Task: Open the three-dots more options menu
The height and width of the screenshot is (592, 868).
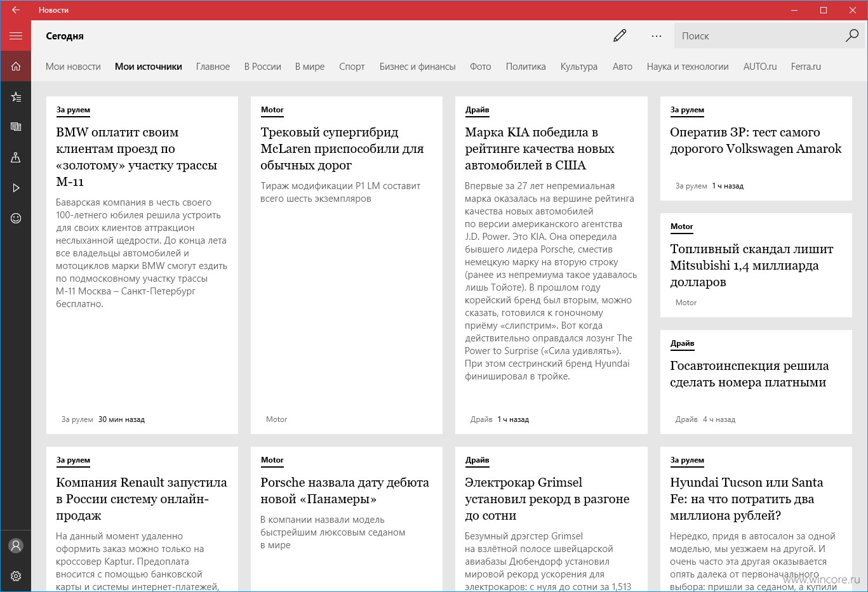Action: (x=657, y=36)
